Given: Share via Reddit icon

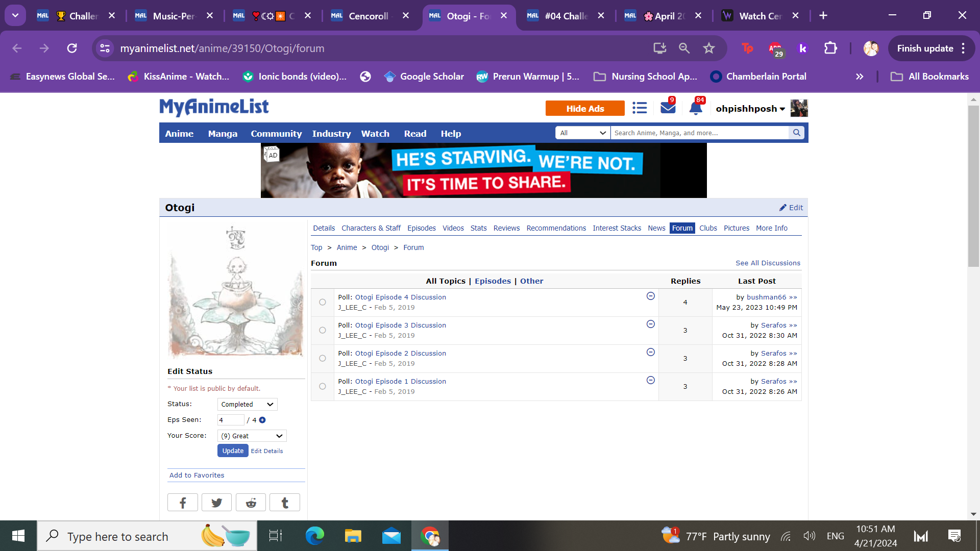Looking at the screenshot, I should coord(251,503).
